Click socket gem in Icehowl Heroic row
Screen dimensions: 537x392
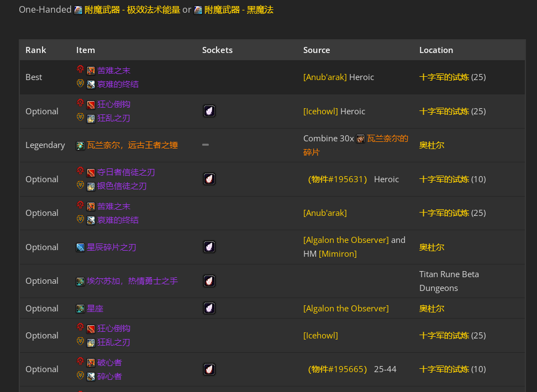[209, 111]
